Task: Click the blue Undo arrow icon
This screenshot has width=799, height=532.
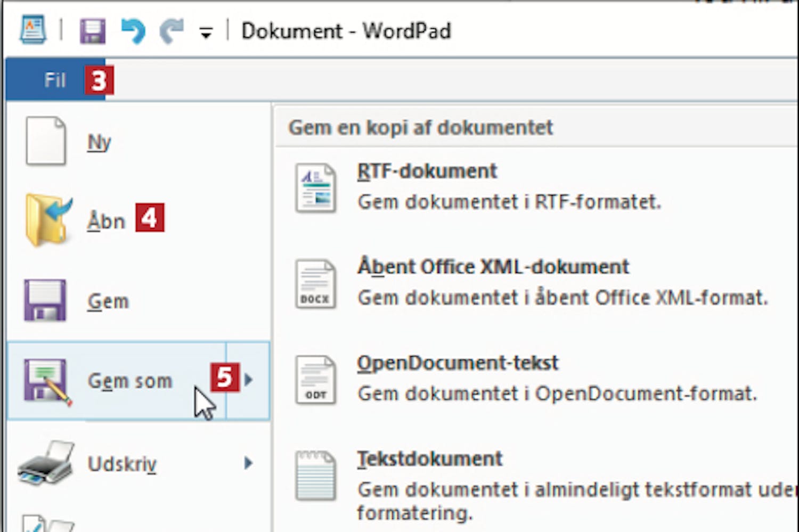Action: click(133, 31)
